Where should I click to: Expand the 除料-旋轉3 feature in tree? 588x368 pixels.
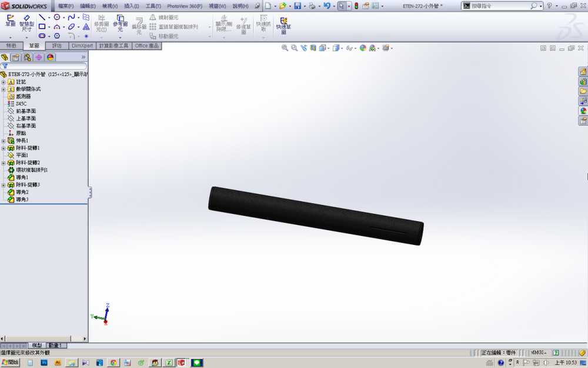[x=4, y=185]
